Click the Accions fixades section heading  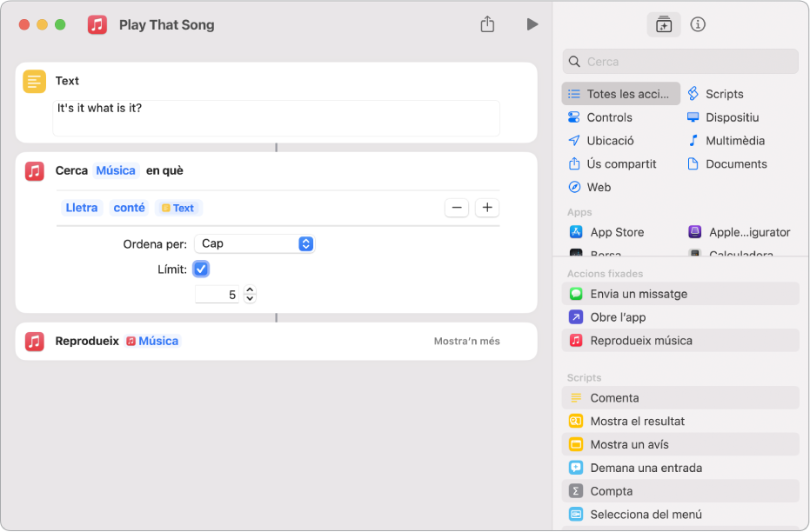[605, 274]
